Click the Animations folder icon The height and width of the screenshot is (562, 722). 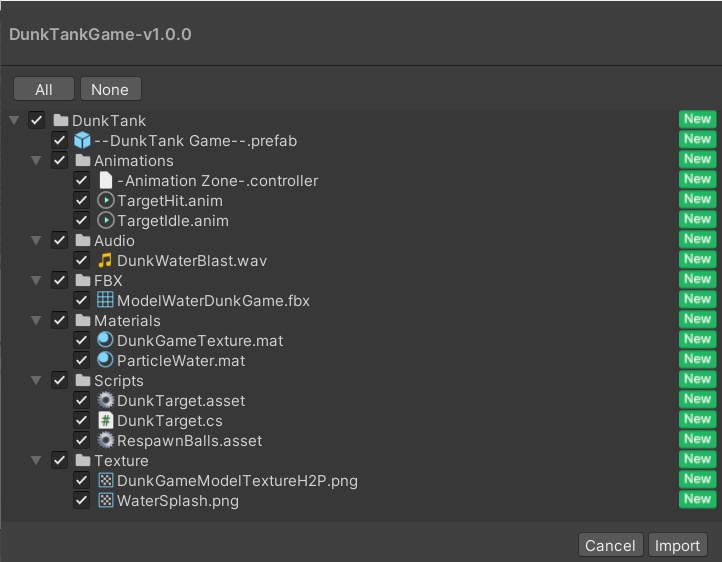83,160
